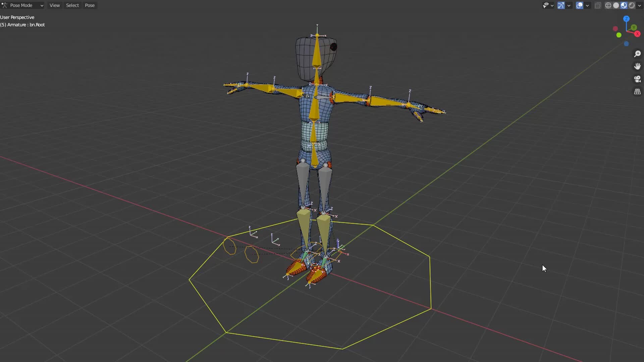Select the Wireframe viewport shading mode
The width and height of the screenshot is (644, 362).
pos(608,5)
